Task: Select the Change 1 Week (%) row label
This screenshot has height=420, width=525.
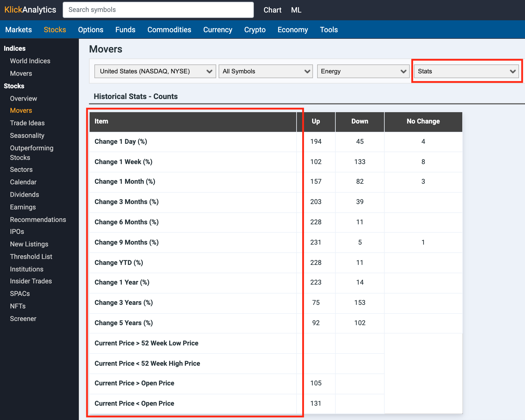Action: pyautogui.click(x=123, y=162)
